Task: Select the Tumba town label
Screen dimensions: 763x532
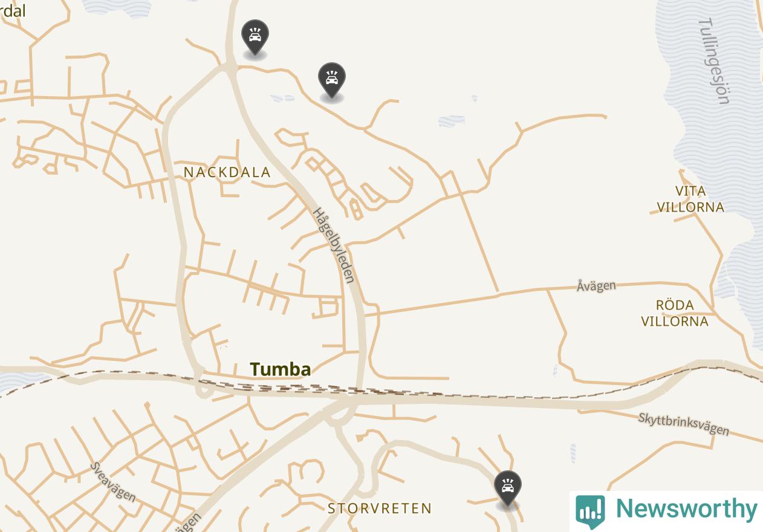Action: pos(281,369)
